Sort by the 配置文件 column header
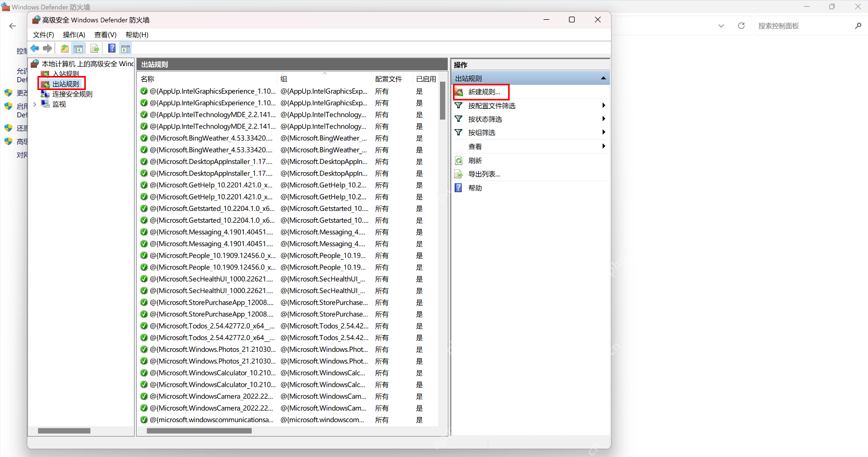 392,79
